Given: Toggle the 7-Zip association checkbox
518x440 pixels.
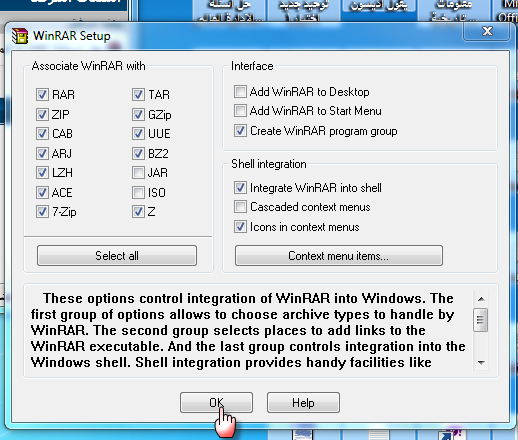Looking at the screenshot, I should tap(42, 212).
